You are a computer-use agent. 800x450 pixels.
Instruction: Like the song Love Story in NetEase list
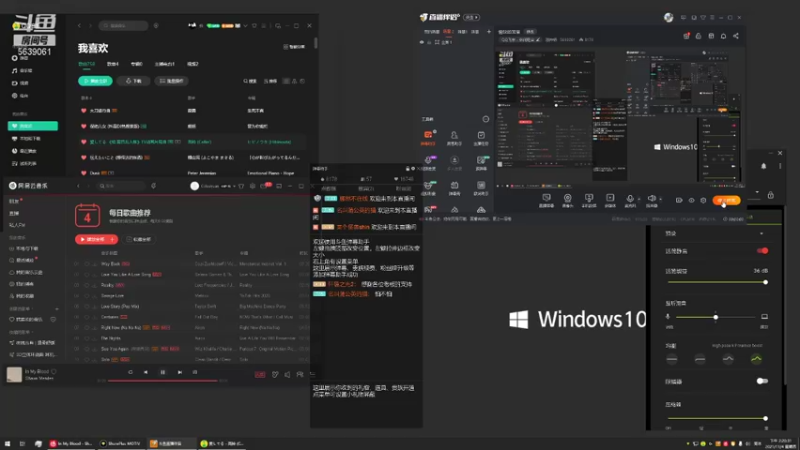(86, 306)
